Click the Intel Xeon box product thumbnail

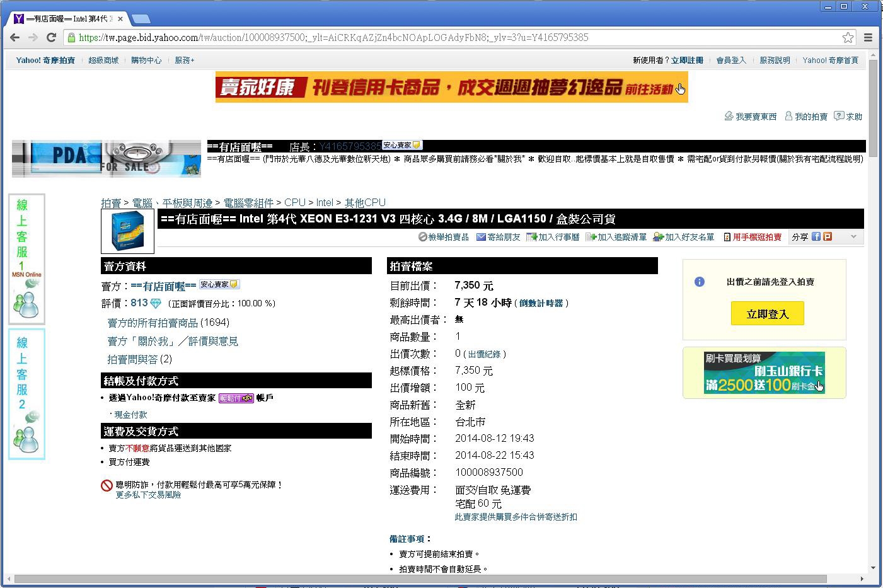[127, 231]
